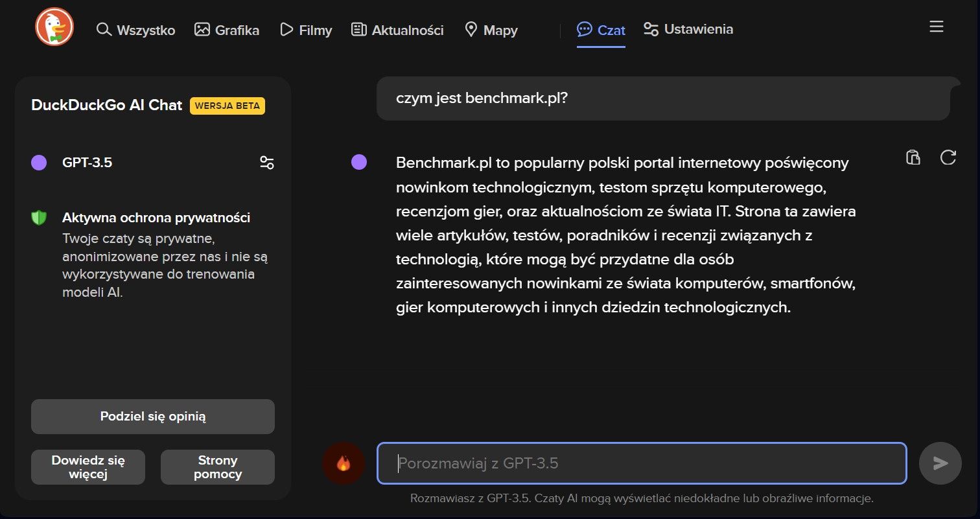Click the green privacy shield icon
980x519 pixels.
click(x=39, y=218)
